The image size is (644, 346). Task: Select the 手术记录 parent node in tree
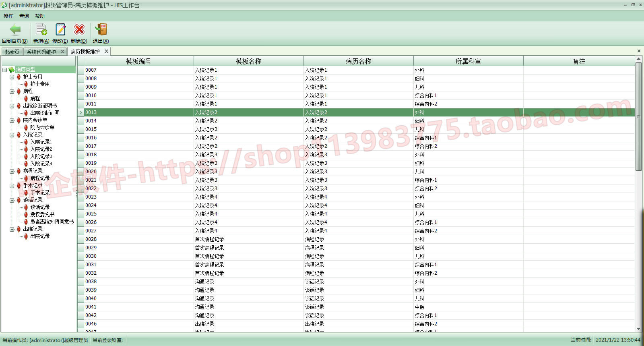[x=33, y=185]
